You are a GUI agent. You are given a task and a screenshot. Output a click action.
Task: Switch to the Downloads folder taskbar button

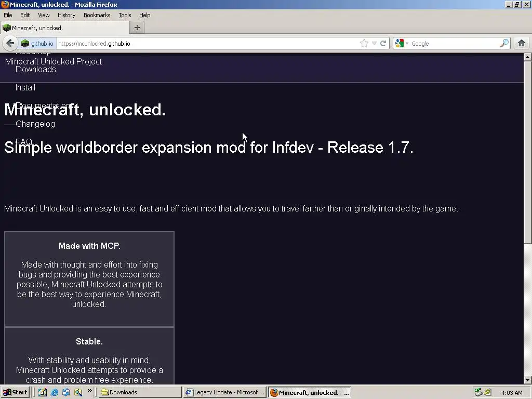pyautogui.click(x=140, y=392)
